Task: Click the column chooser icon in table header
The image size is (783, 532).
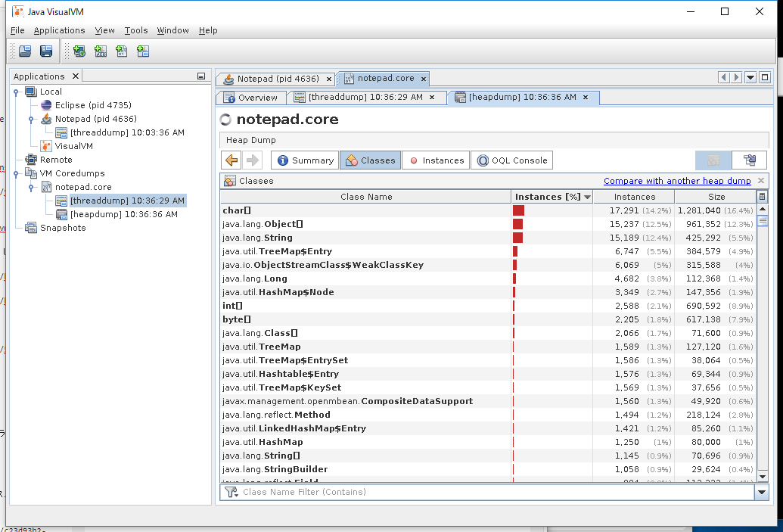Action: (x=762, y=197)
